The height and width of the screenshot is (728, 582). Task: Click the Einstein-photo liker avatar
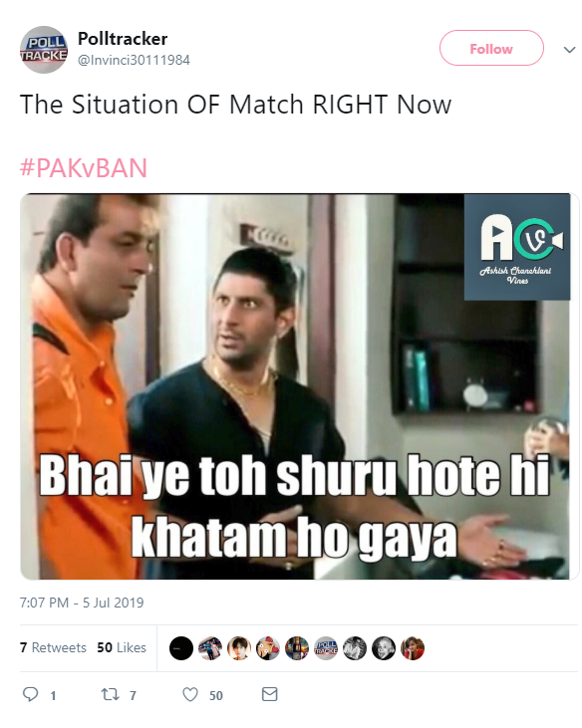pos(384,648)
